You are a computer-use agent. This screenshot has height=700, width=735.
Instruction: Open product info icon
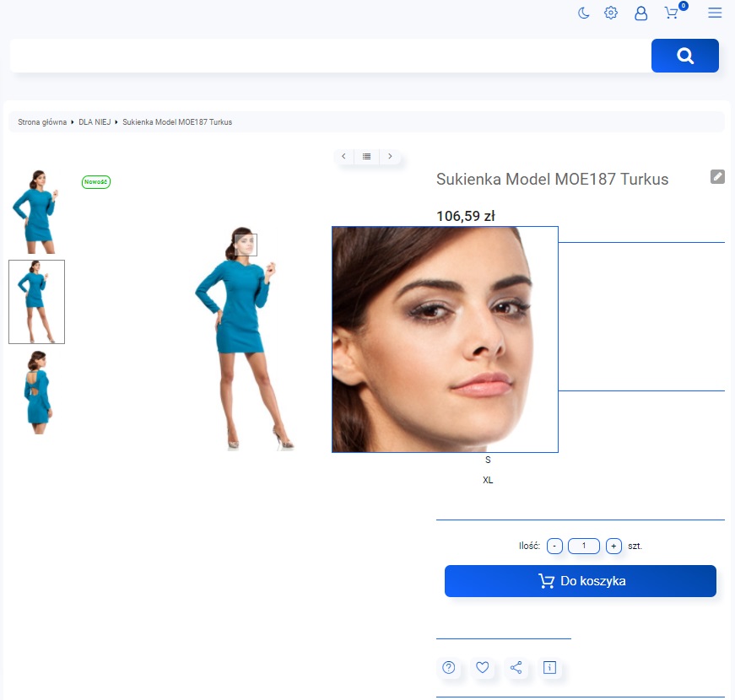[549, 667]
